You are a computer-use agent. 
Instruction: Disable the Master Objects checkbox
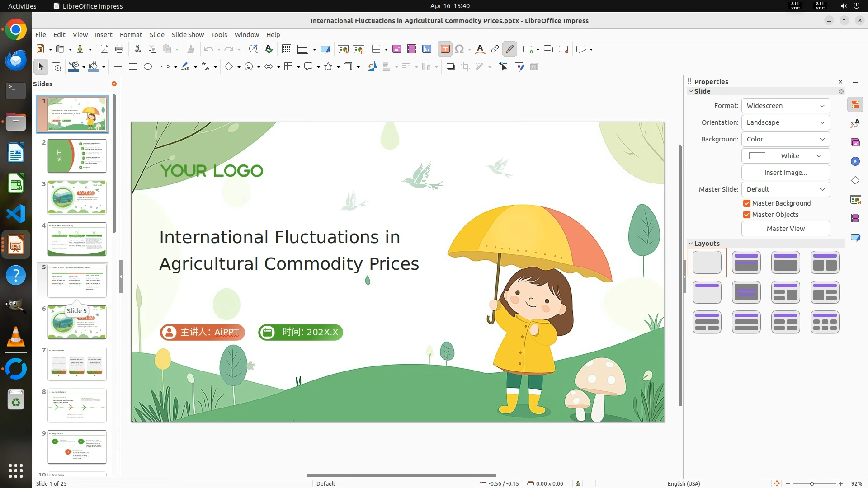tap(747, 215)
